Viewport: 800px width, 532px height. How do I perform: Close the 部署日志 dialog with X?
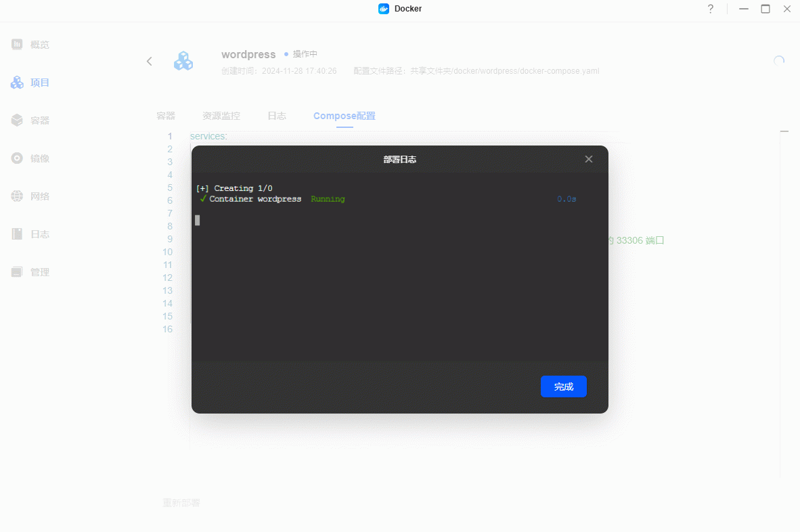click(x=589, y=159)
